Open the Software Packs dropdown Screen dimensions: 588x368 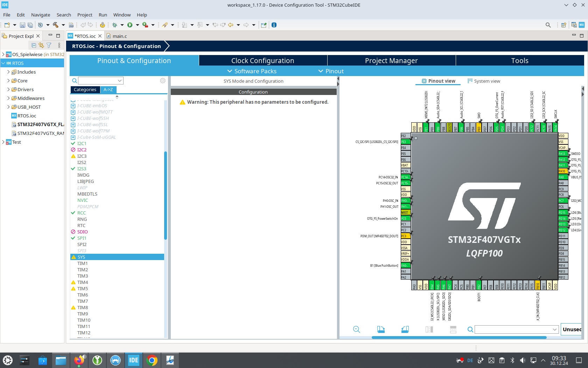coord(252,71)
